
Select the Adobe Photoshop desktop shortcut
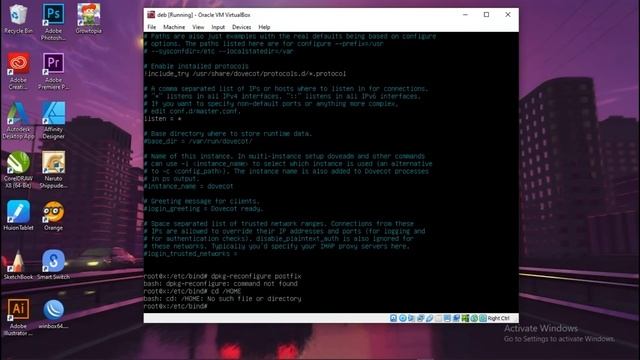point(53,22)
